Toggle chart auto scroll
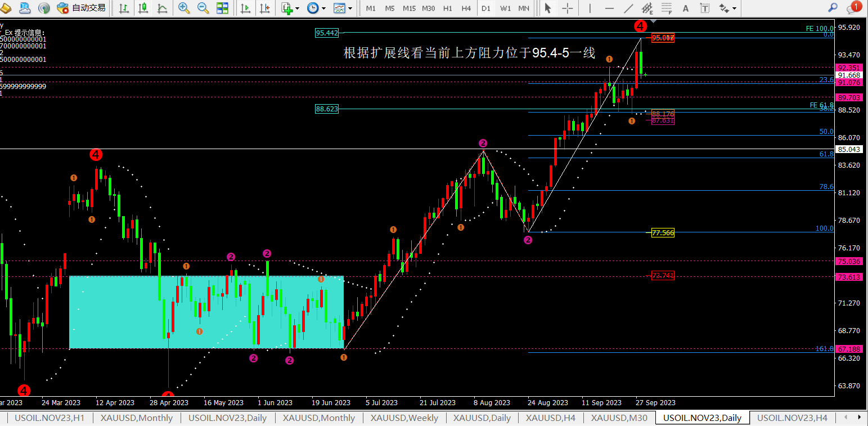This screenshot has height=426, width=868. [245, 8]
